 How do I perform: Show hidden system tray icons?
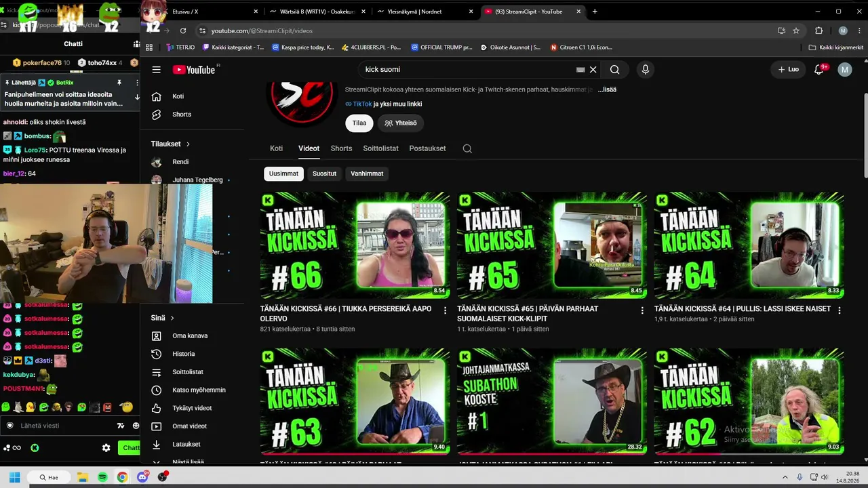[785, 477]
